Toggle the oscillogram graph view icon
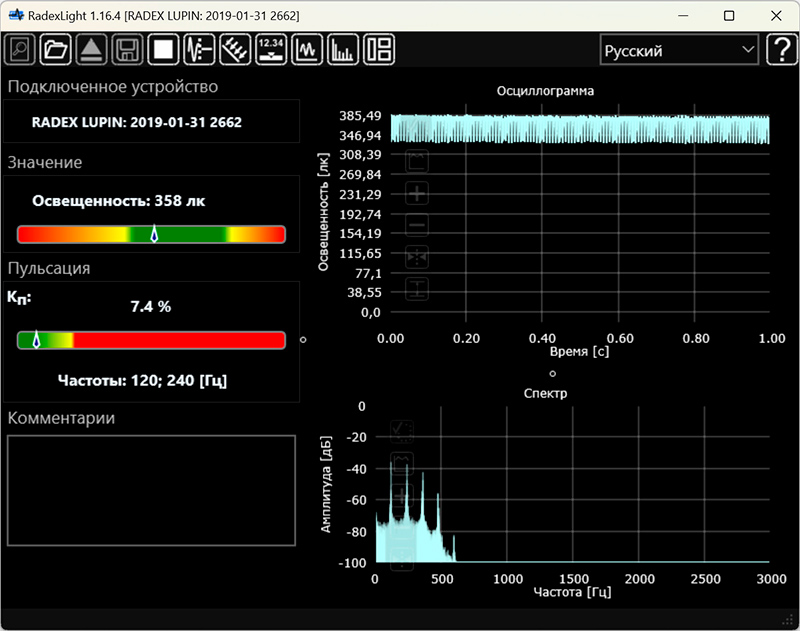The width and height of the screenshot is (800, 631). click(x=307, y=49)
